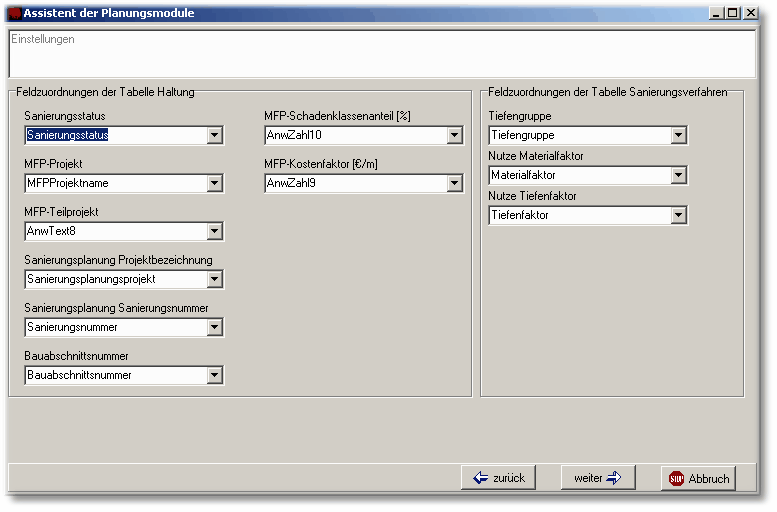
Task: Open Sanierungsplanung Sanierungsnummer dropdown arrow
Action: [x=214, y=327]
